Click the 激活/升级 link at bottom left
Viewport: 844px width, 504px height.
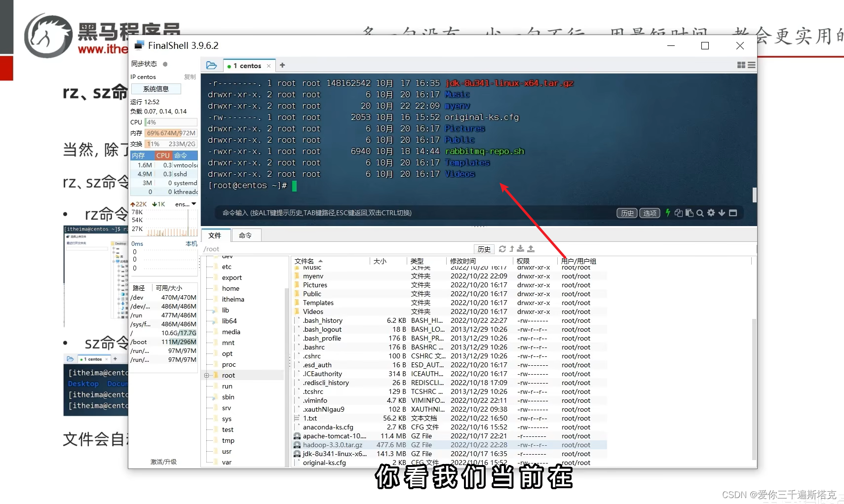pyautogui.click(x=163, y=461)
